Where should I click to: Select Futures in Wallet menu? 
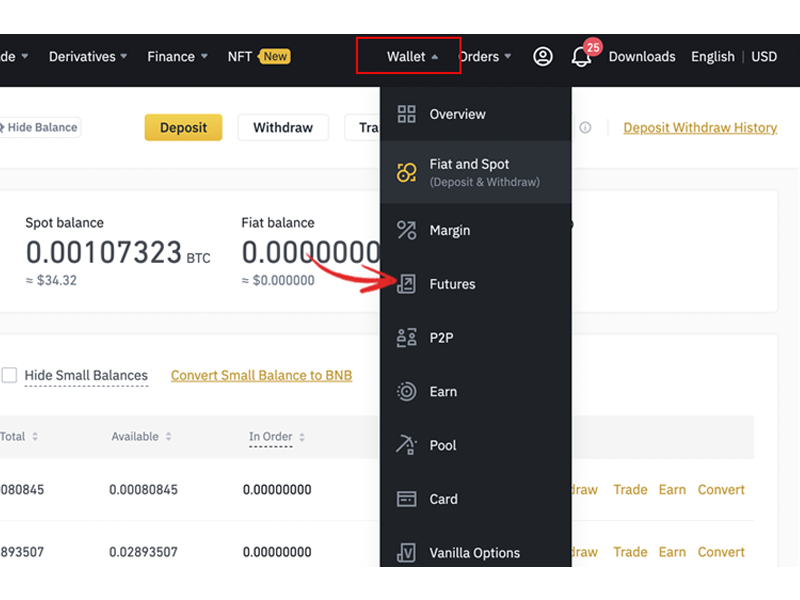click(x=476, y=284)
